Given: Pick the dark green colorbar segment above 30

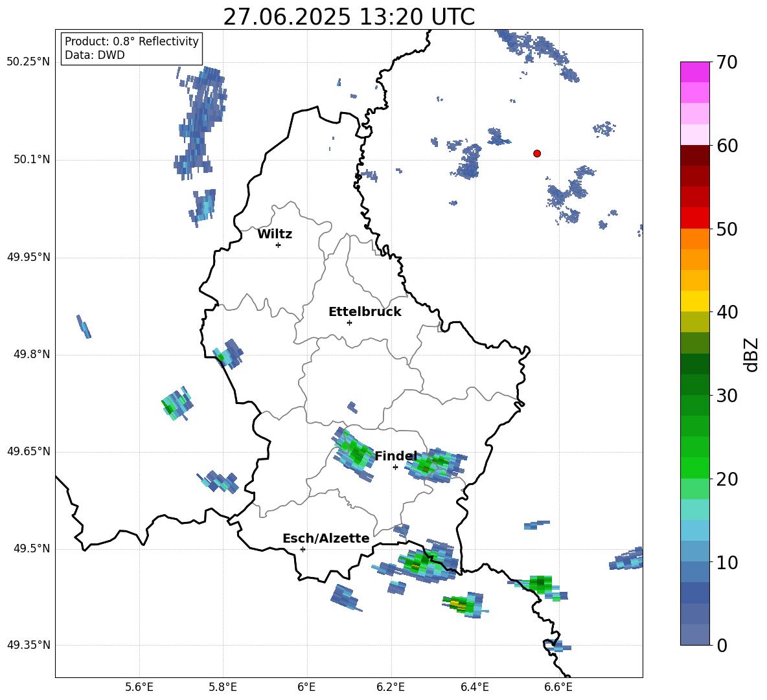Looking at the screenshot, I should click(x=694, y=385).
